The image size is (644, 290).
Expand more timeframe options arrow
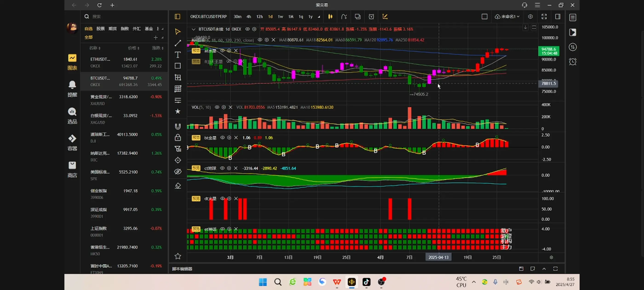319,17
